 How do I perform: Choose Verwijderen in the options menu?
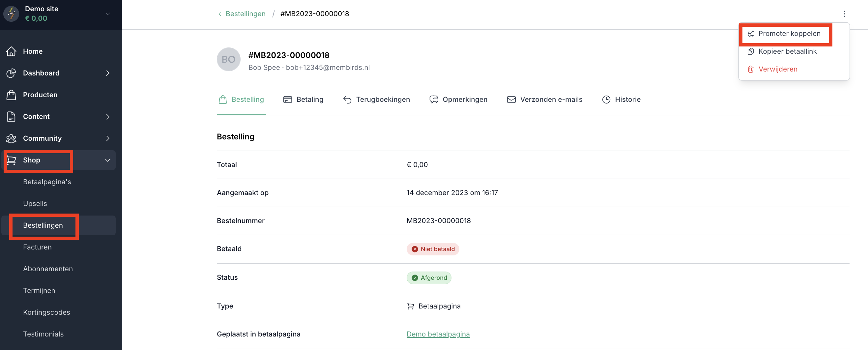777,70
